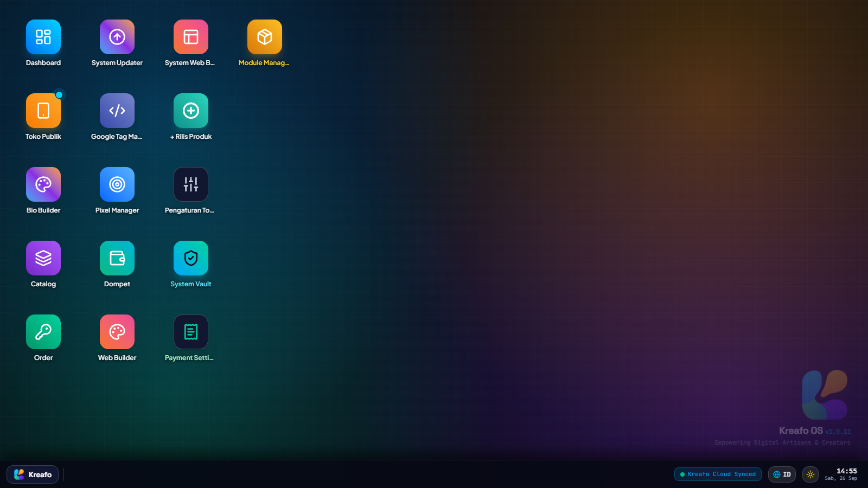Open the System Web Builder icon

click(x=191, y=37)
